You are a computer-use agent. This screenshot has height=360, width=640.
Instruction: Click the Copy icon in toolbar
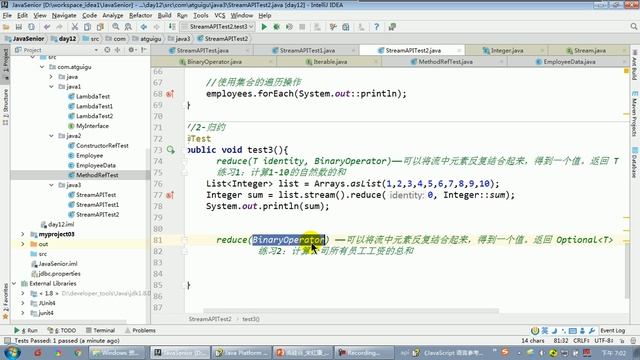[87, 27]
